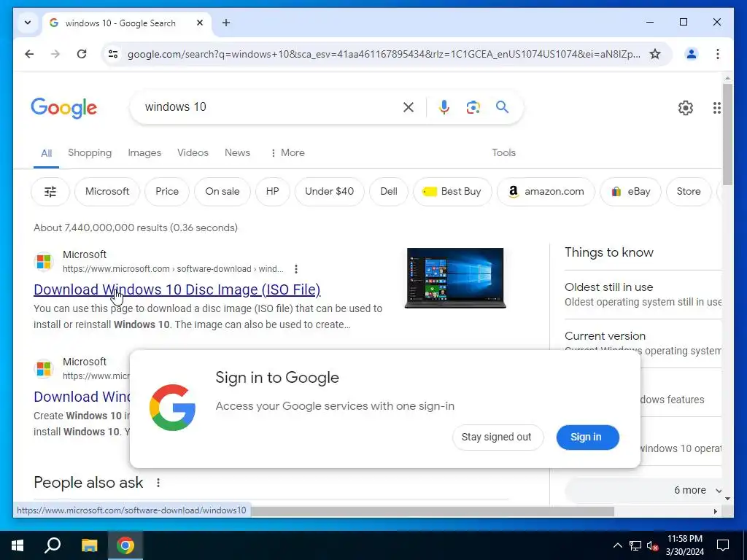Open the Google apps grid icon
The height and width of the screenshot is (560, 747).
pos(716,108)
